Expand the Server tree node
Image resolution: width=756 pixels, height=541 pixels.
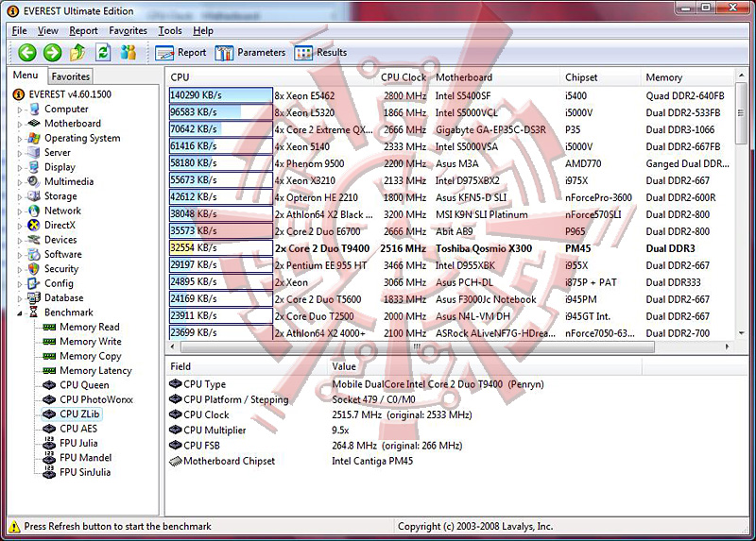coord(19,153)
